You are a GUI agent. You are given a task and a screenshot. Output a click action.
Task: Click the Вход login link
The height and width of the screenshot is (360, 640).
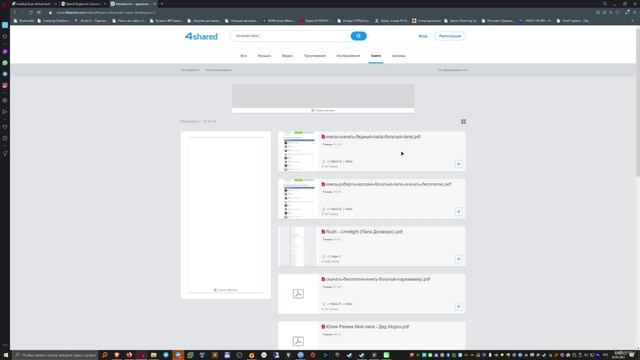423,36
